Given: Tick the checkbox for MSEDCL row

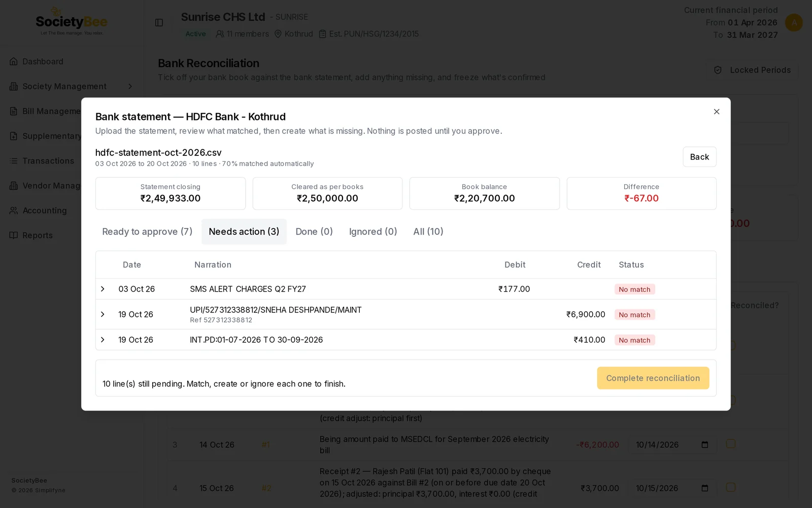Looking at the screenshot, I should (731, 444).
